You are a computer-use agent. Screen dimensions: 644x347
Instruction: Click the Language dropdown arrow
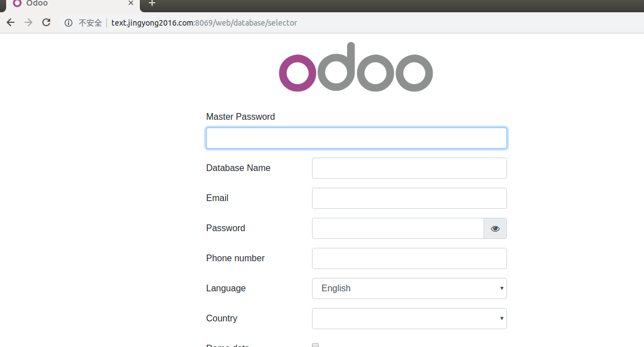[x=501, y=289]
